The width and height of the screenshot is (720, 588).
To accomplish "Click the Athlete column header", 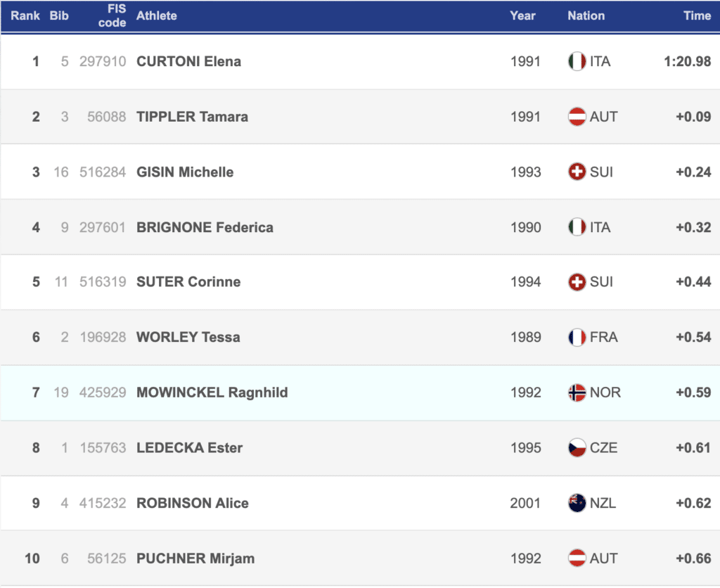I will [x=157, y=15].
